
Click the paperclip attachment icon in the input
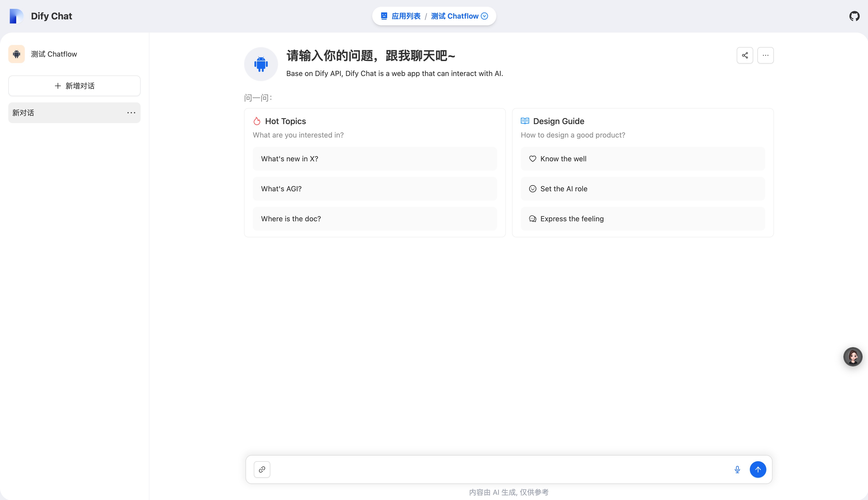coord(262,469)
